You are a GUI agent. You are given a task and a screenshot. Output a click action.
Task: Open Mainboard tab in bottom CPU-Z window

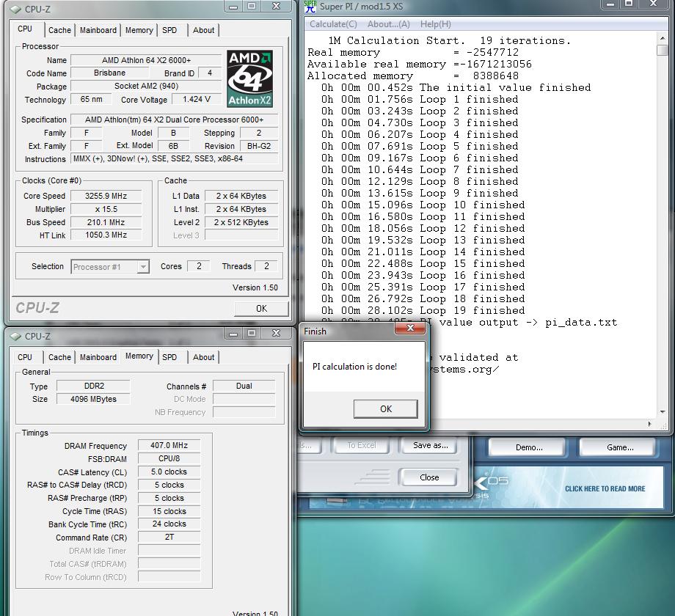pyautogui.click(x=98, y=357)
